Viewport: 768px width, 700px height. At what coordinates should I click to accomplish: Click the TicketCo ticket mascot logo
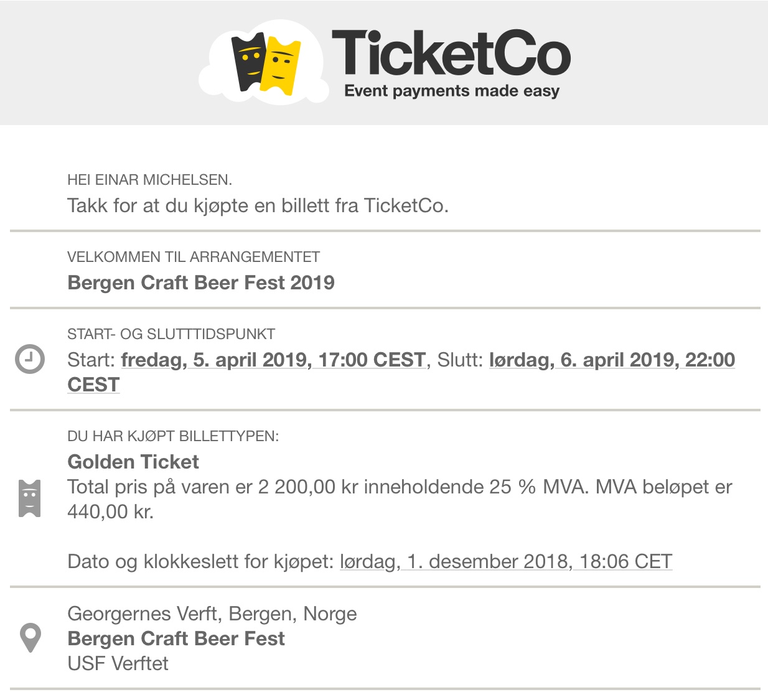point(265,62)
